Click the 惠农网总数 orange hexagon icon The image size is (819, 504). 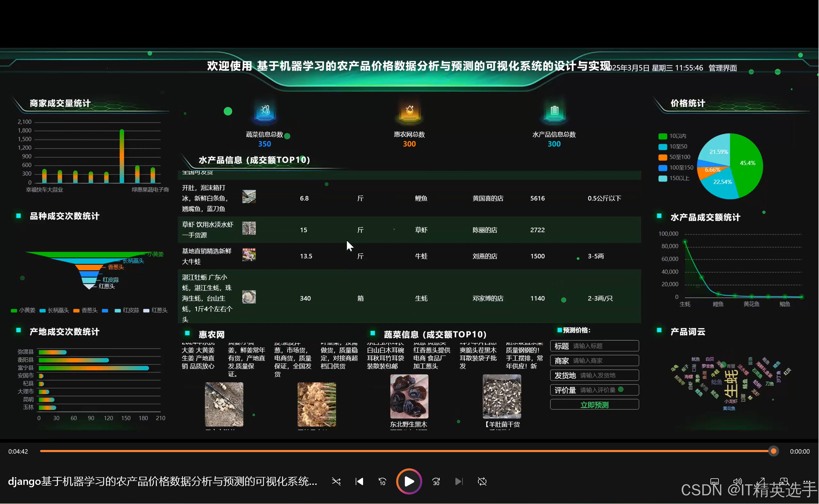409,111
